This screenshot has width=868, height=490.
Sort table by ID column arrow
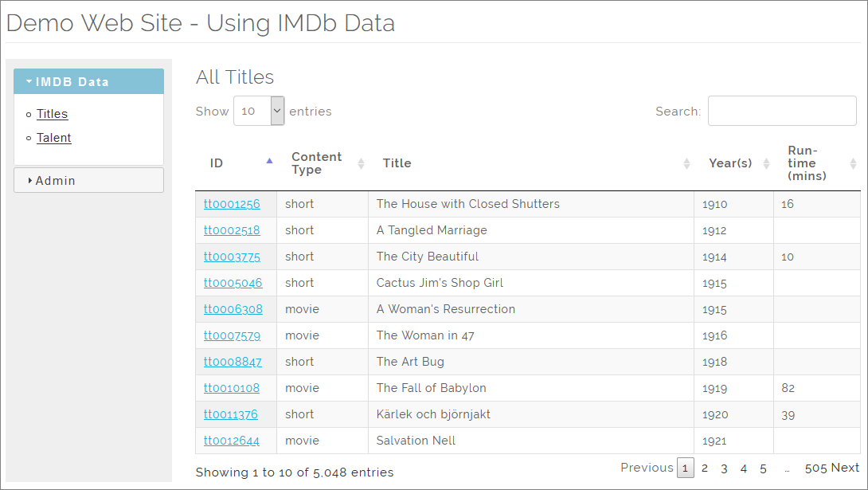coord(269,162)
